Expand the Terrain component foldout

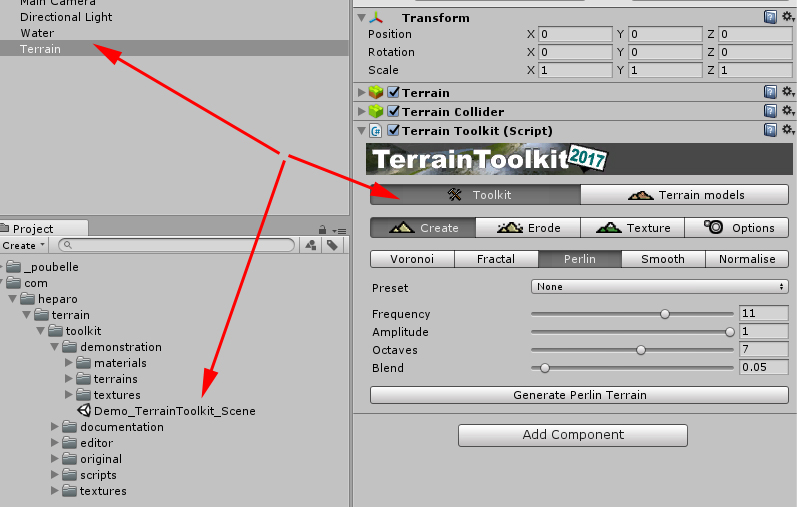click(x=361, y=92)
